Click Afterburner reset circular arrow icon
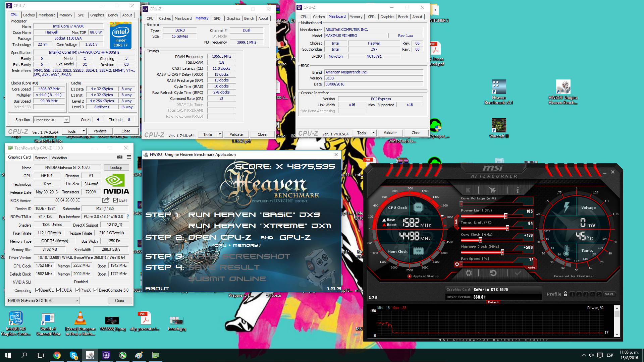This screenshot has height=362, width=644. point(493,273)
